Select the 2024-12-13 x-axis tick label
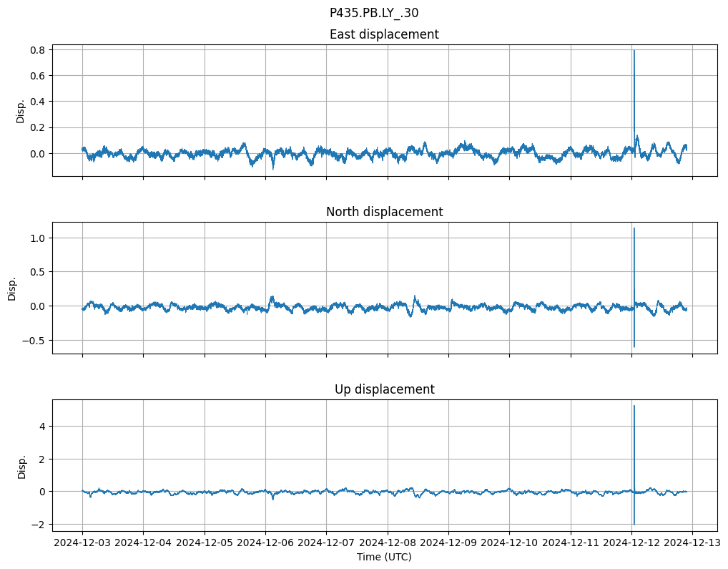Viewport: 728px width, 569px height. click(x=692, y=543)
